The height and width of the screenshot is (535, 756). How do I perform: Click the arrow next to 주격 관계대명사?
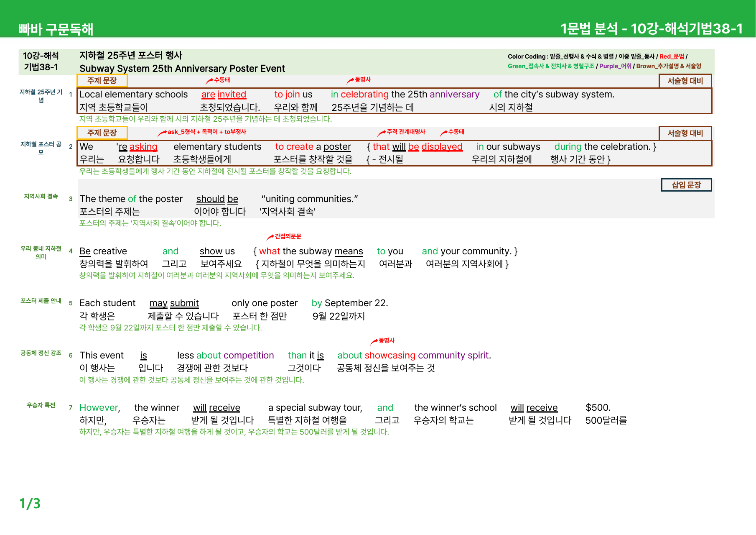click(x=381, y=133)
